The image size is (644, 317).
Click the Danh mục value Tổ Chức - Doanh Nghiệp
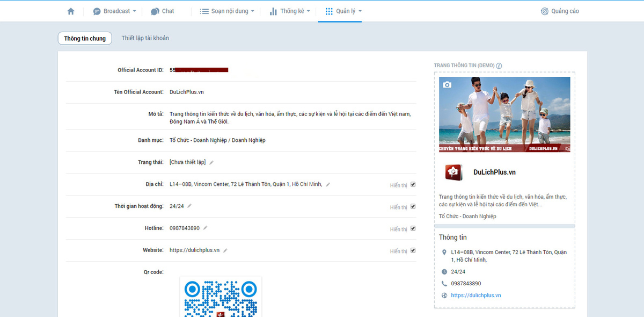(x=217, y=140)
